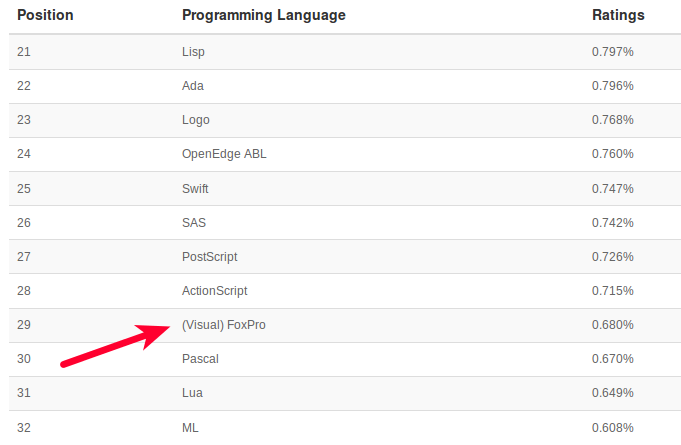Click position number 29
681x445 pixels.
[24, 325]
